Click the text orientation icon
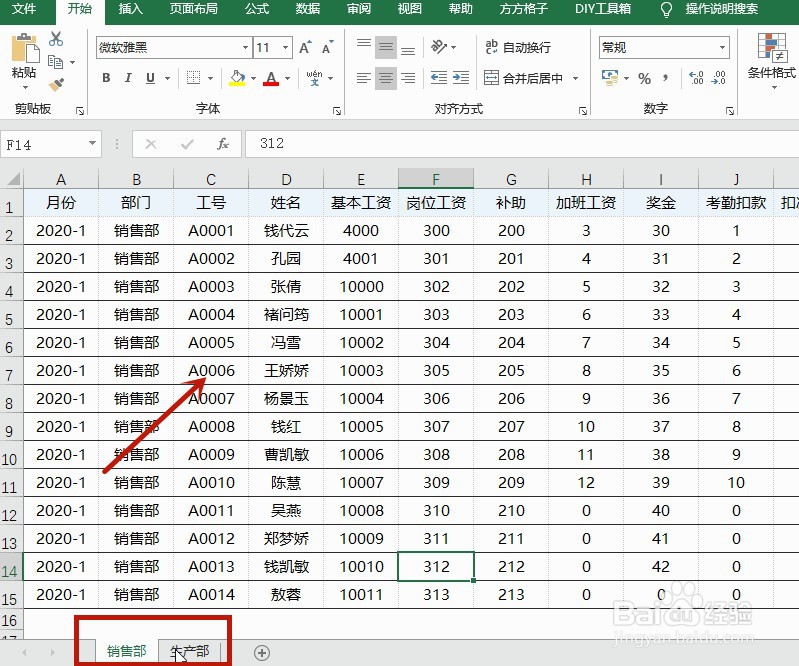The width and height of the screenshot is (799, 666). (x=439, y=47)
